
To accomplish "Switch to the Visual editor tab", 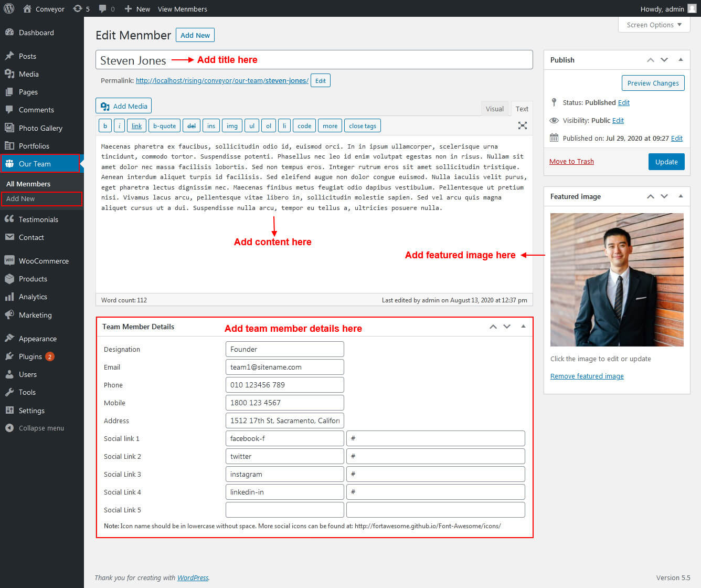I will [x=494, y=109].
